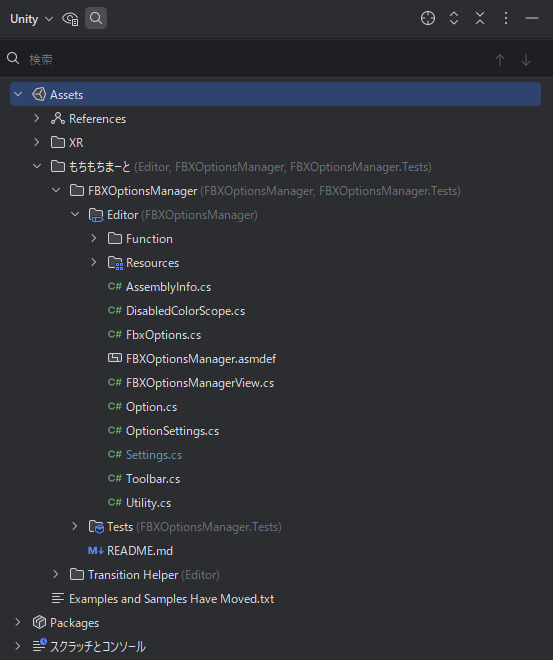Click the next match down arrow
Screen dimensions: 553x660
526,60
